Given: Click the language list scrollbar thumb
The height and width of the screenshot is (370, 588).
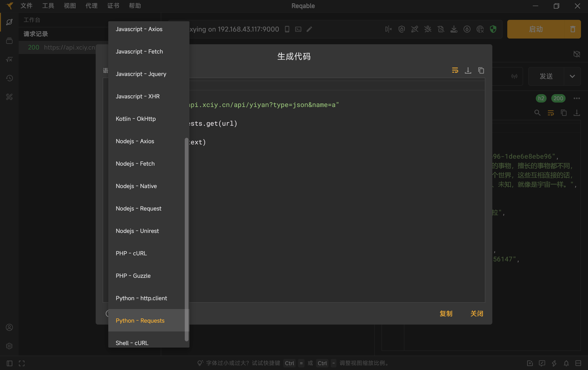Looking at the screenshot, I should tap(187, 239).
